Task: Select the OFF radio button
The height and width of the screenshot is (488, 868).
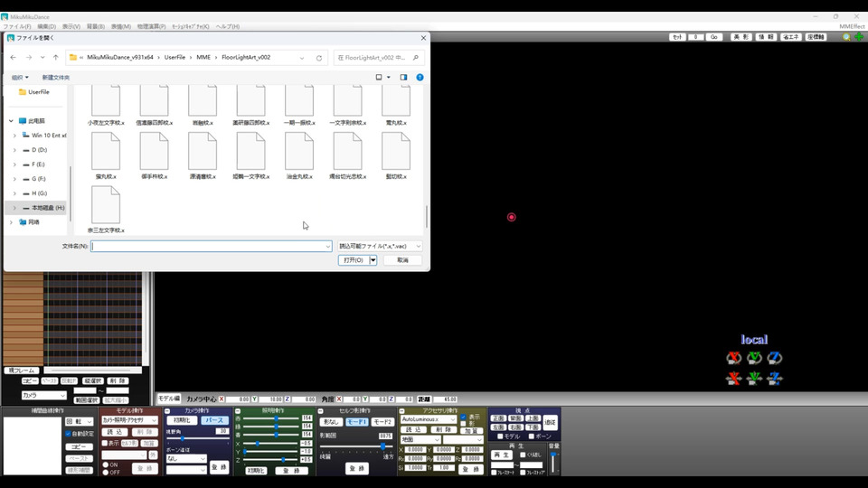Action: pyautogui.click(x=106, y=473)
